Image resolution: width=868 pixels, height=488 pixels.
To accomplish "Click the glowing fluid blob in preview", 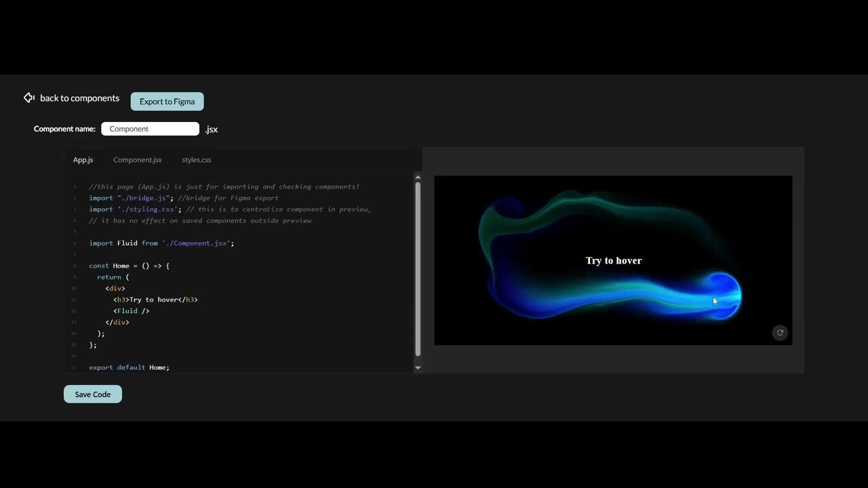I will 720,296.
